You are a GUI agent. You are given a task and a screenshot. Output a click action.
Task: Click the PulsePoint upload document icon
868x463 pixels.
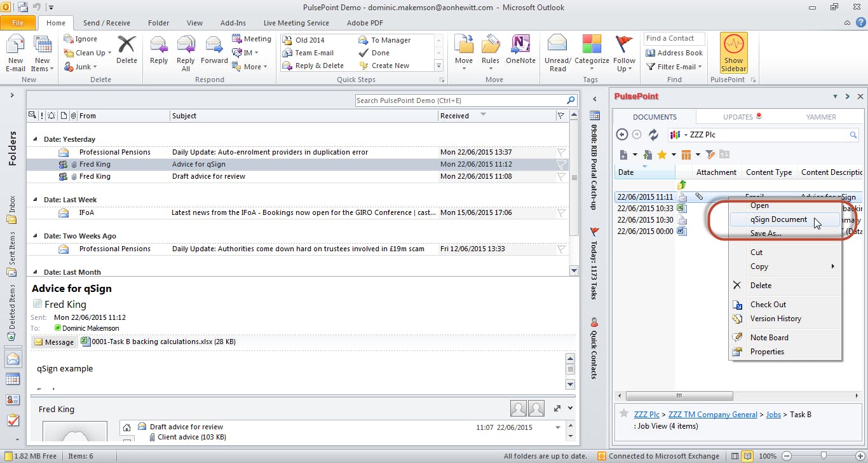point(648,155)
